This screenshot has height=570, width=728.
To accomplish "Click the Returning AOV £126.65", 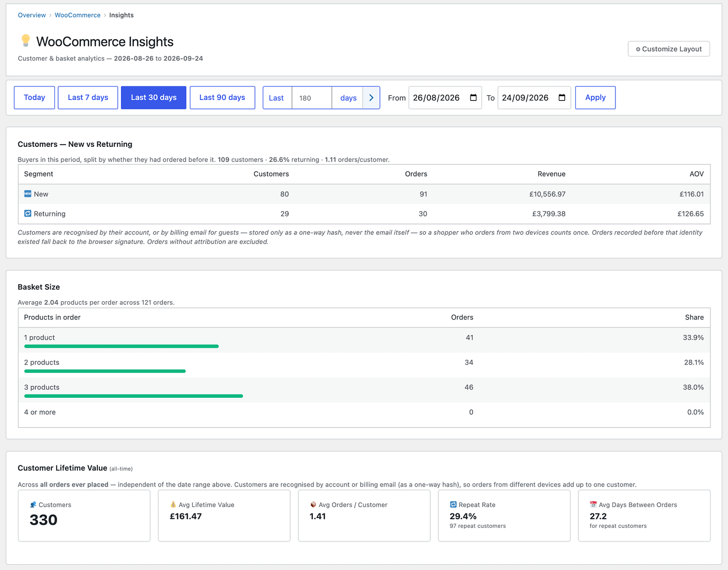I will point(690,213).
